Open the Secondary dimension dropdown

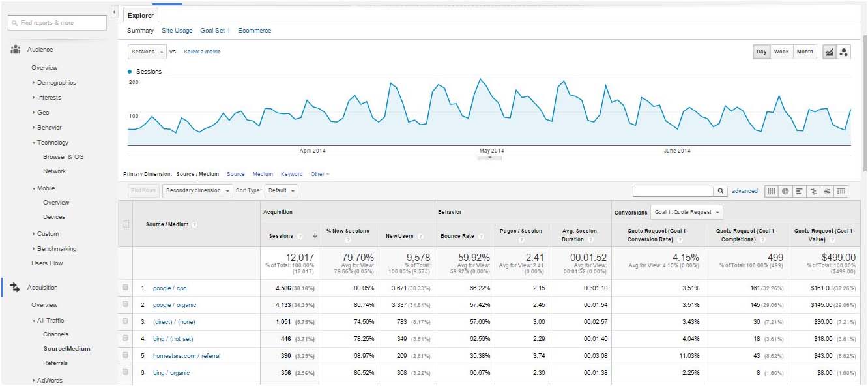pos(197,191)
